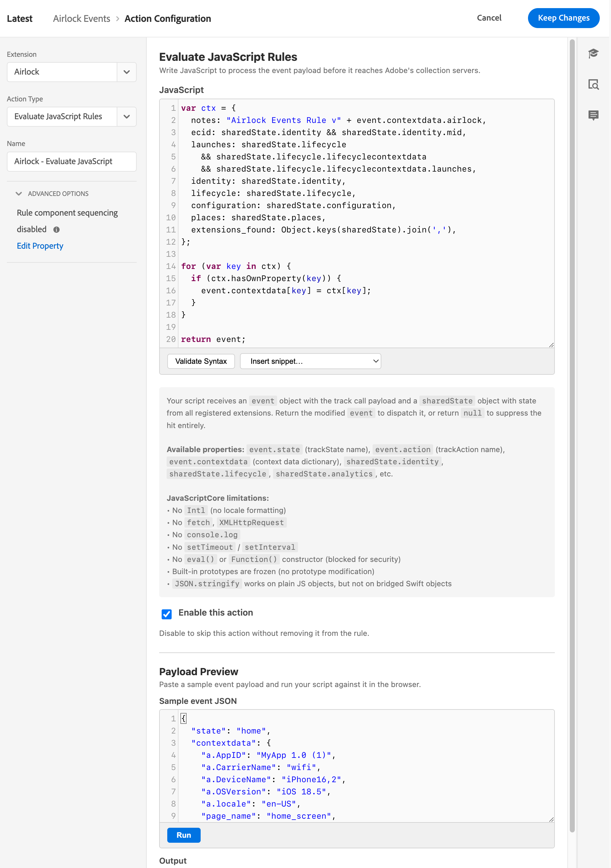This screenshot has width=611, height=868.
Task: Click the info icon next to disabled
Action: click(56, 229)
